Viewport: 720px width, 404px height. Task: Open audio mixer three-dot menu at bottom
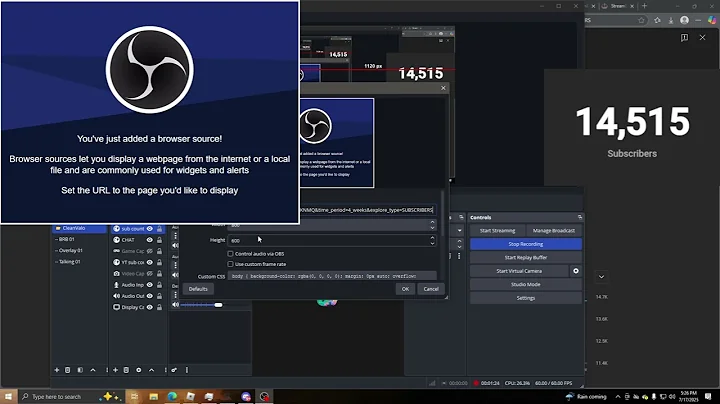186,370
